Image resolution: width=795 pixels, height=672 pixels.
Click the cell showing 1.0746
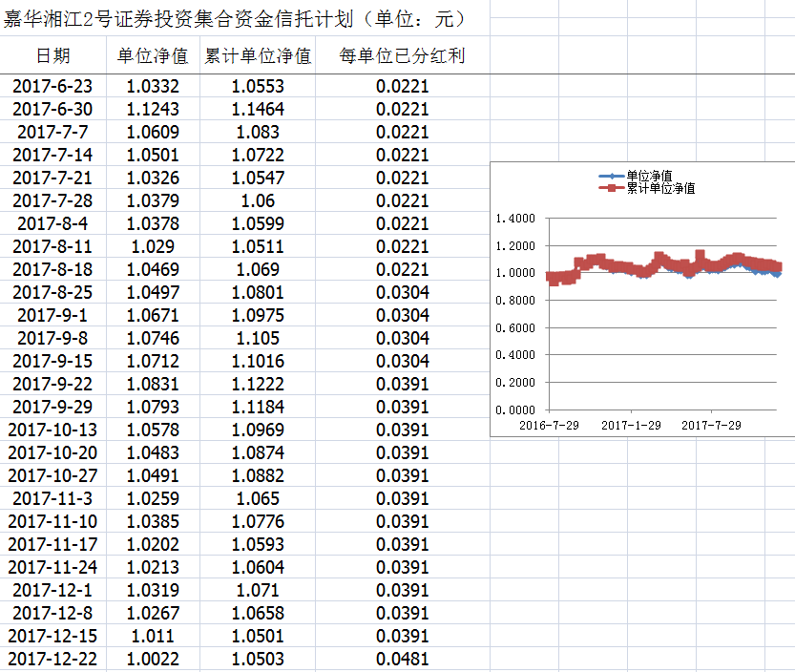pos(153,339)
